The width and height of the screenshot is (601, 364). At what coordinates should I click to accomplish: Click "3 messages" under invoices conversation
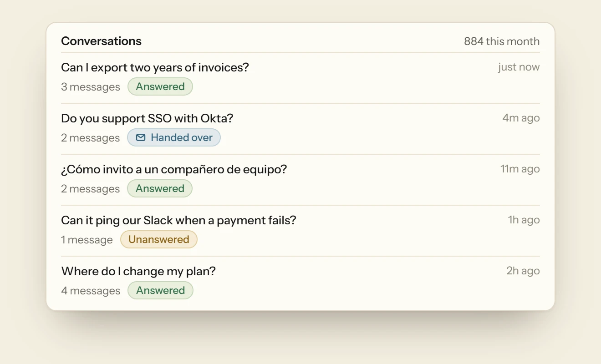(91, 87)
